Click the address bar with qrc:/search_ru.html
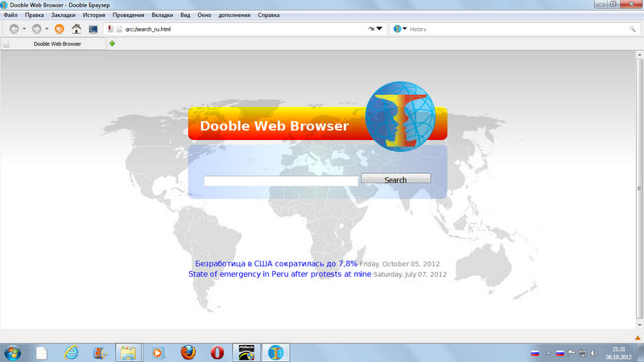Image resolution: width=644 pixels, height=362 pixels. click(246, 29)
